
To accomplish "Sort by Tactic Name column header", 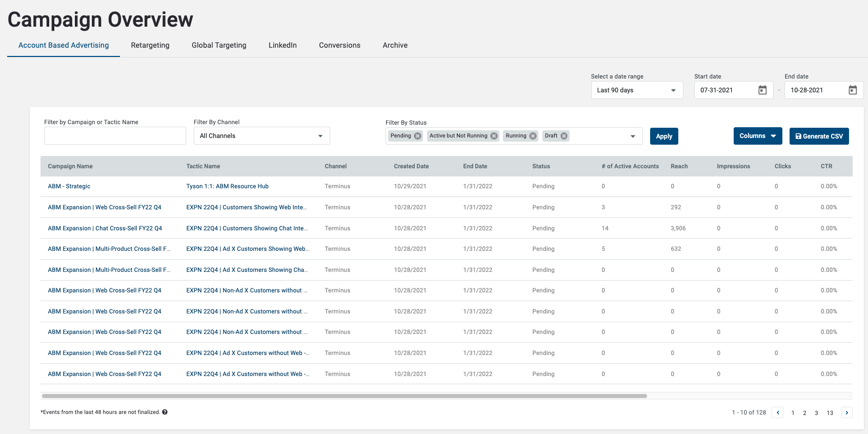I will tap(203, 166).
